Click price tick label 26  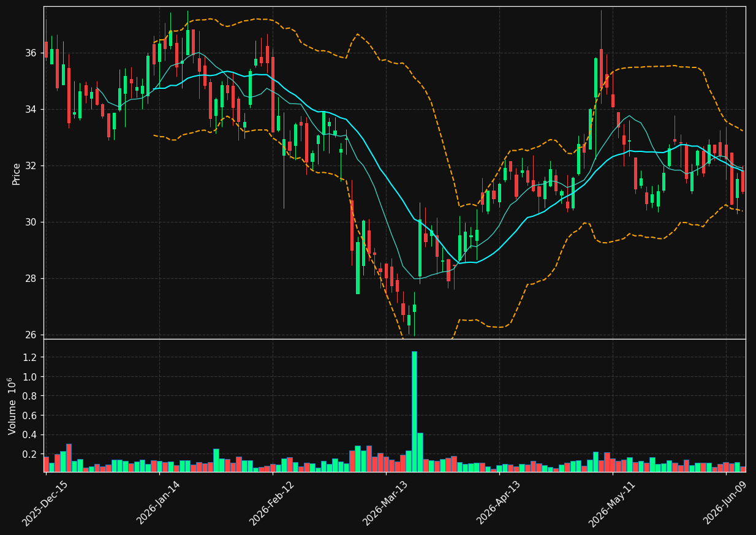(31, 335)
